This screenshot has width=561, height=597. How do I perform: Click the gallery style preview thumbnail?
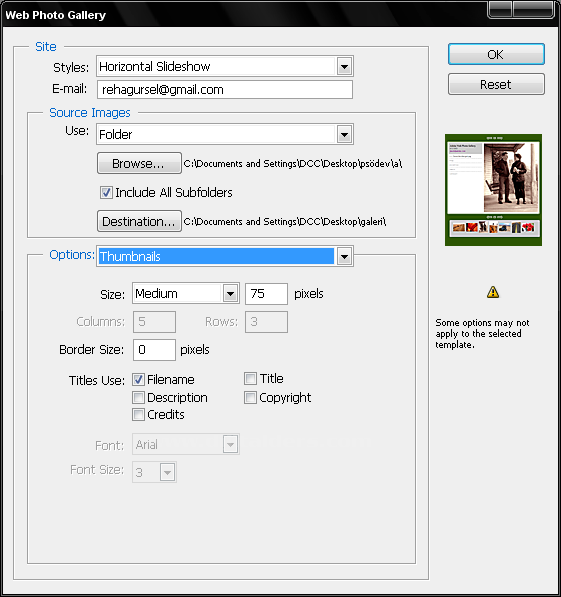point(493,190)
